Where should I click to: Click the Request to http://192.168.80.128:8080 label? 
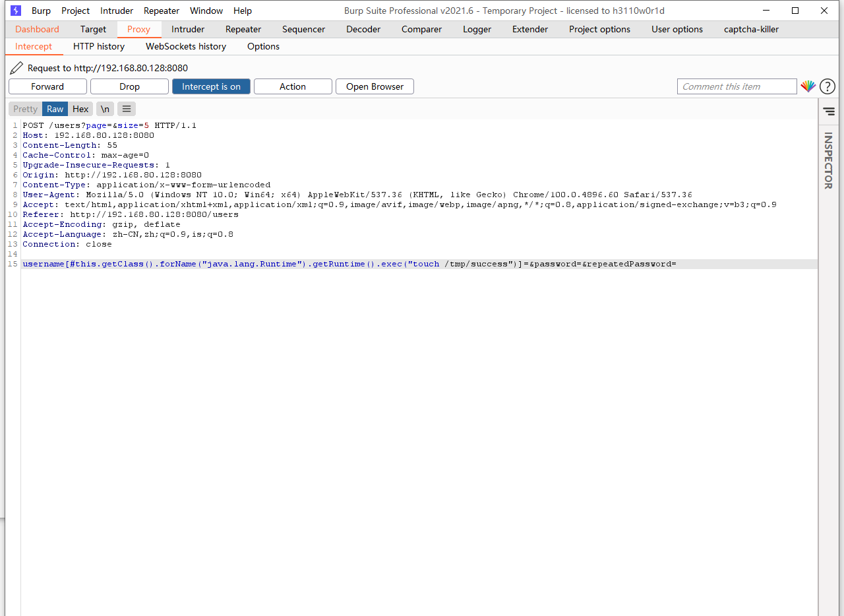pyautogui.click(x=107, y=68)
